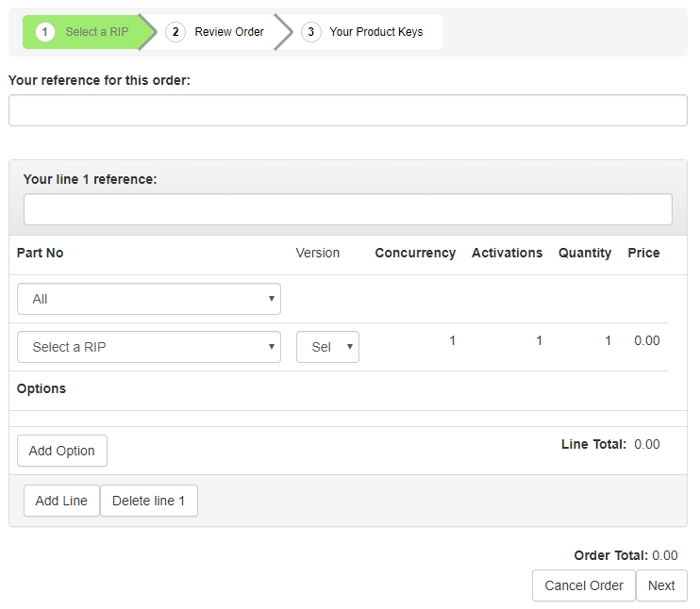Screen dimensions: 700x609
Task: Remove line 1 with Delete button
Action: 149,501
